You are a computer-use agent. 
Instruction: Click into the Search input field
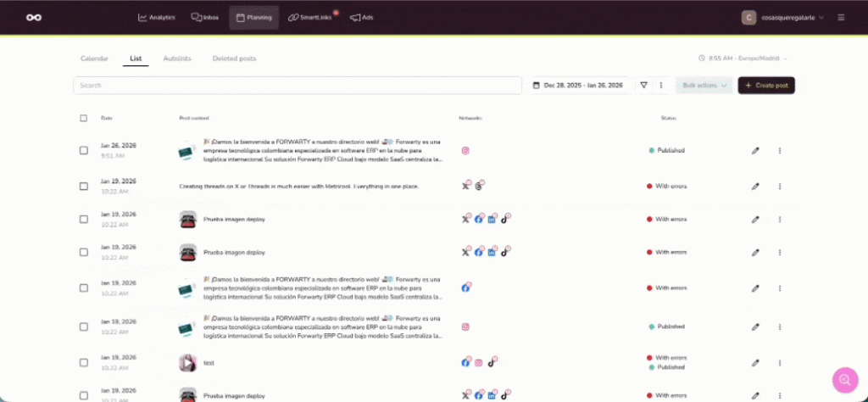(297, 86)
